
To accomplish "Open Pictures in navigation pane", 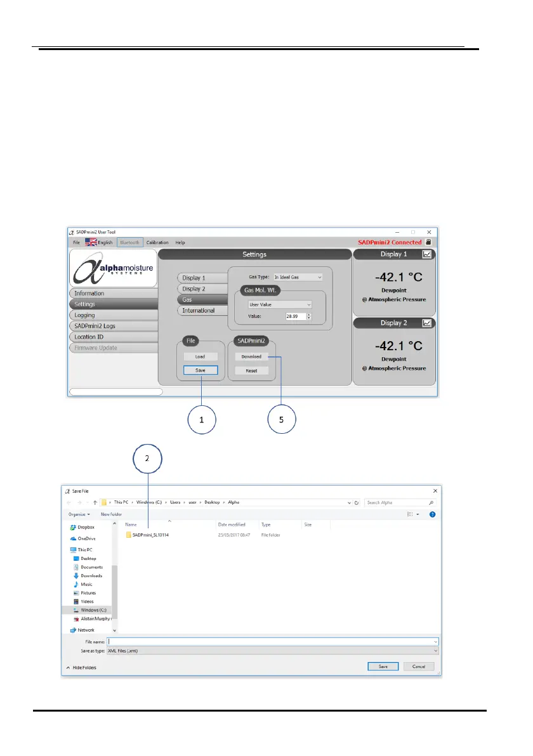I will [85, 593].
